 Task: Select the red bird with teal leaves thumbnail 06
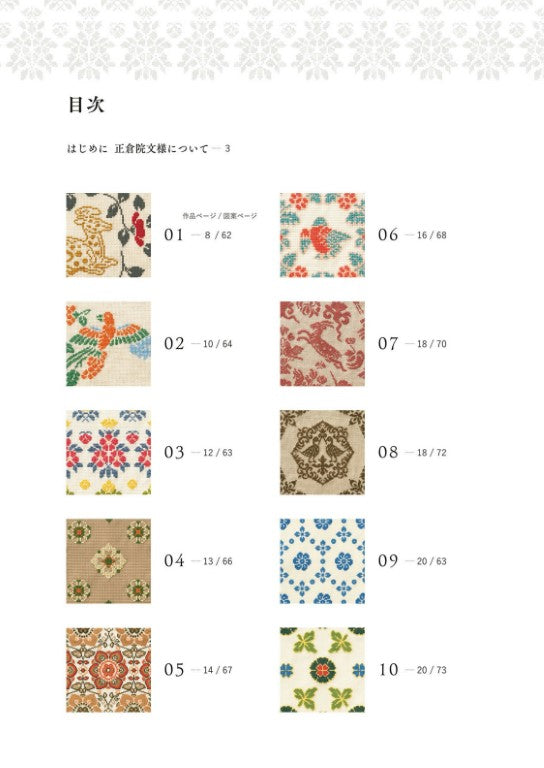point(322,235)
